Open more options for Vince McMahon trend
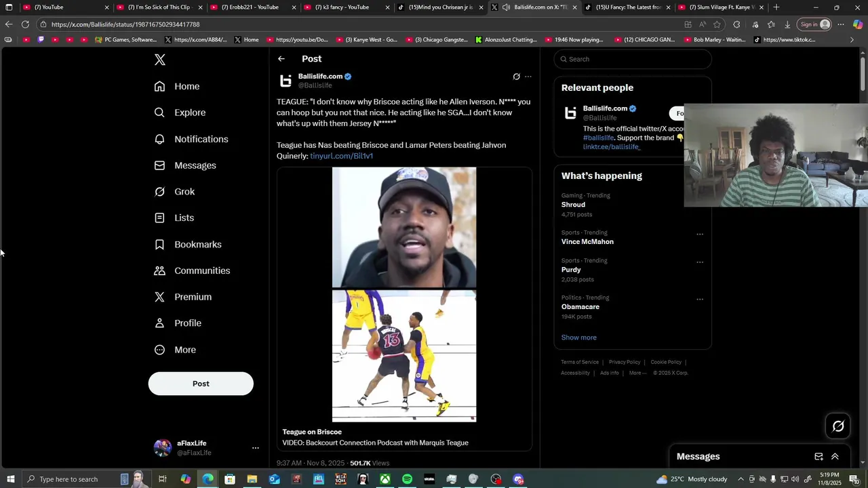The height and width of the screenshot is (488, 868). point(700,235)
